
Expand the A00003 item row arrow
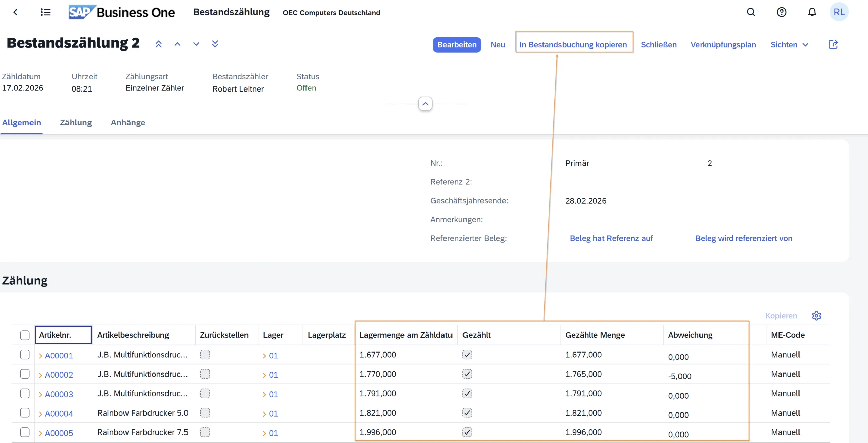[41, 395]
